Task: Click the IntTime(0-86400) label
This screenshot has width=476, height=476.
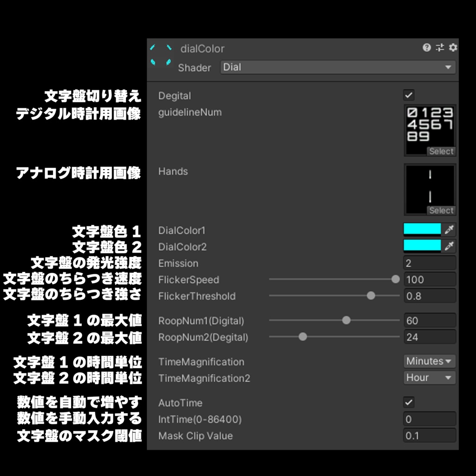Action: click(x=200, y=420)
